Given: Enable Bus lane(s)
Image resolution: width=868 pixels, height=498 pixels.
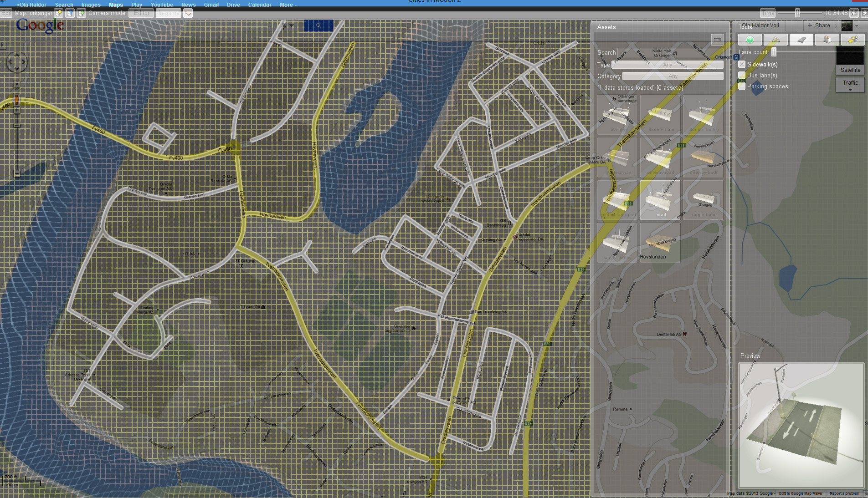Looking at the screenshot, I should click(x=741, y=75).
